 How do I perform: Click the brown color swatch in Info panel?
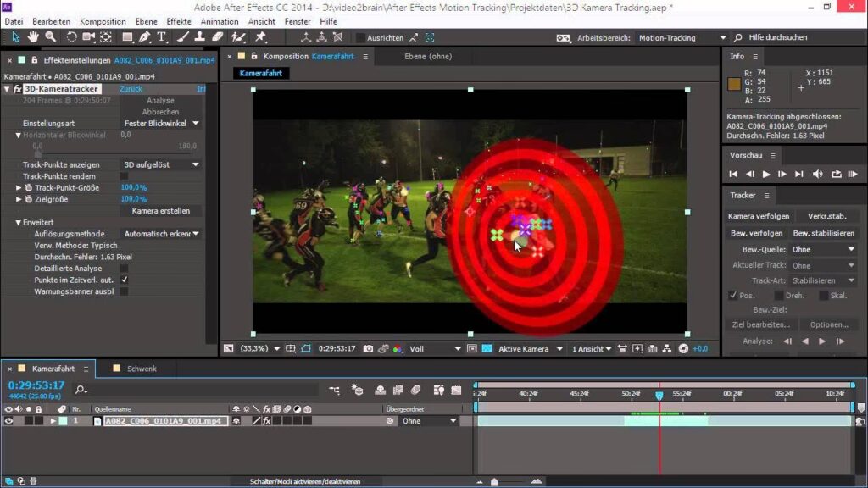coord(734,84)
